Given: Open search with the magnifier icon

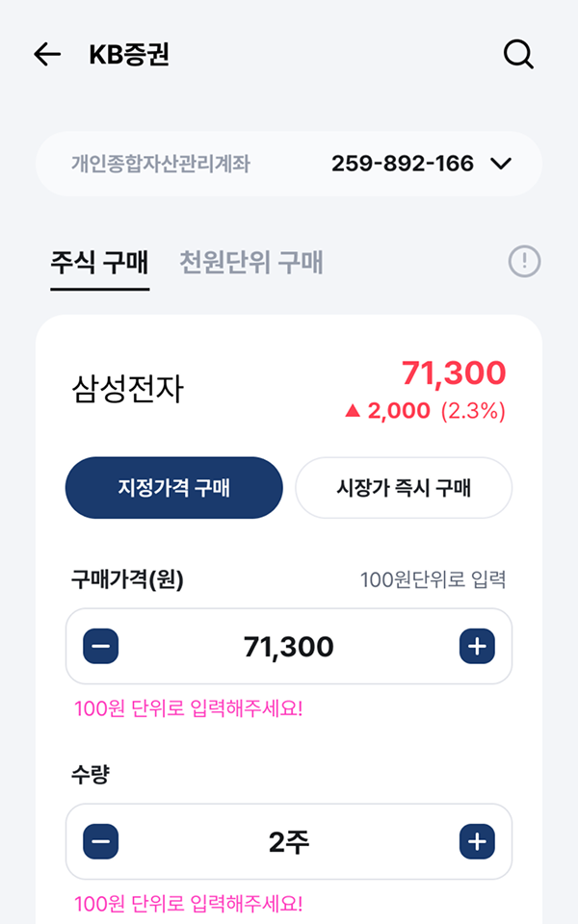Looking at the screenshot, I should point(518,55).
